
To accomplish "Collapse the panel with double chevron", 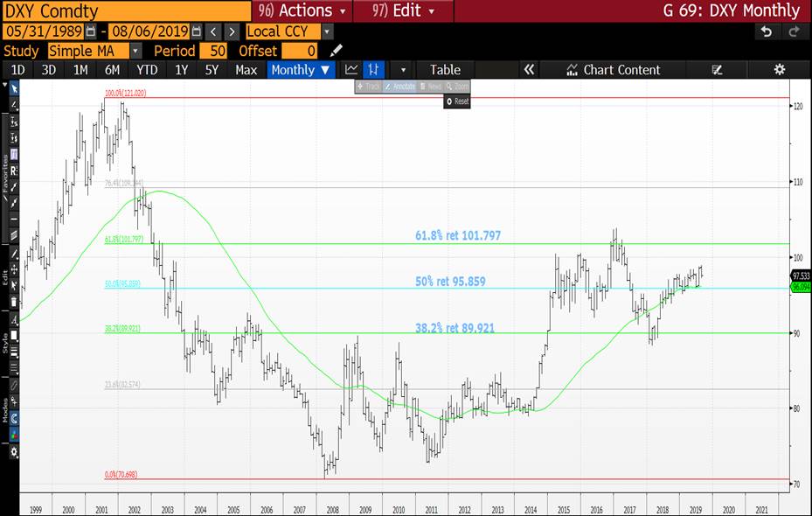I will point(529,69).
